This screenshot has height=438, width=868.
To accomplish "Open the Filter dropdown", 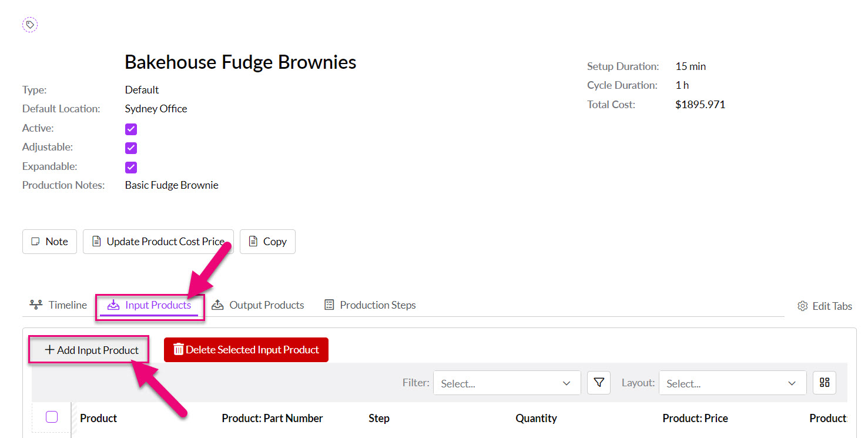I will click(x=507, y=383).
